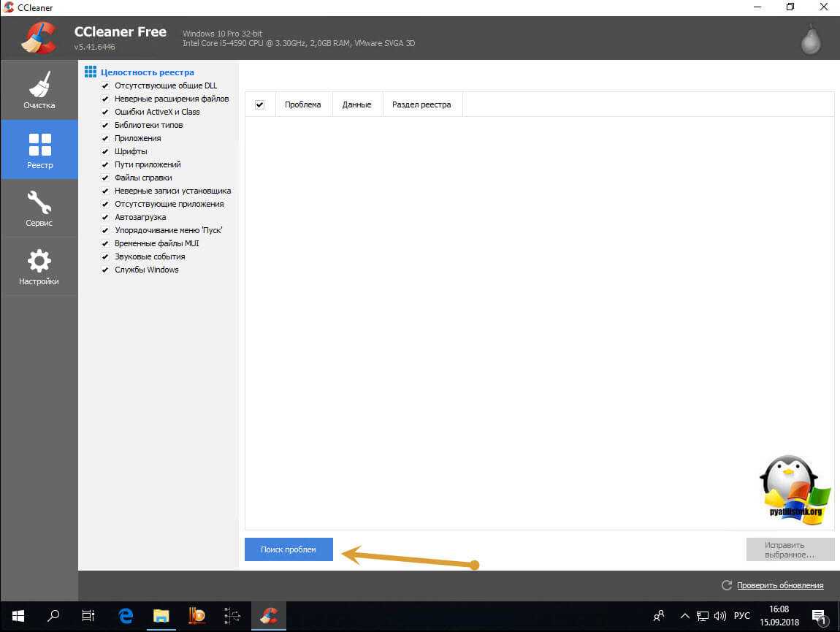Click the pear icon in header
Screen dimensions: 840x632
(x=811, y=40)
